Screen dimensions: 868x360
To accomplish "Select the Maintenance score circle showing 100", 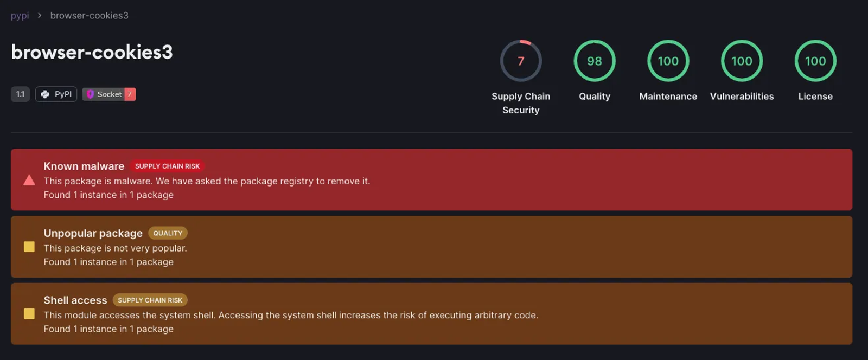I will [668, 61].
